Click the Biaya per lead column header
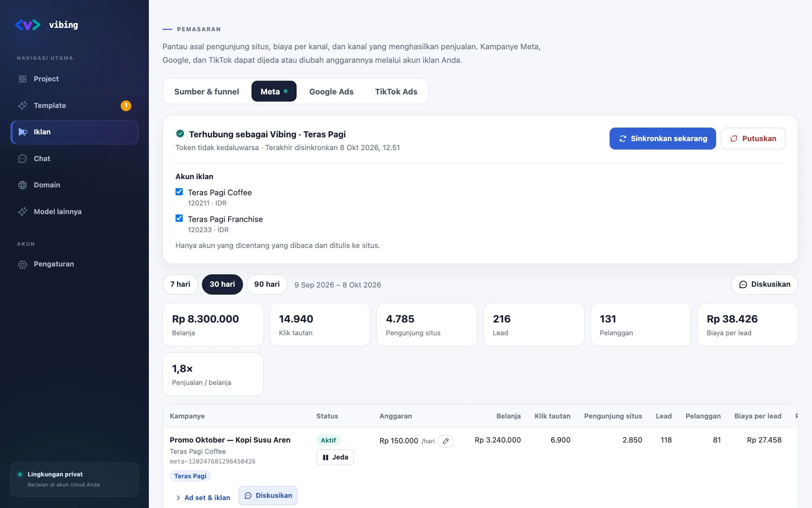 [758, 416]
